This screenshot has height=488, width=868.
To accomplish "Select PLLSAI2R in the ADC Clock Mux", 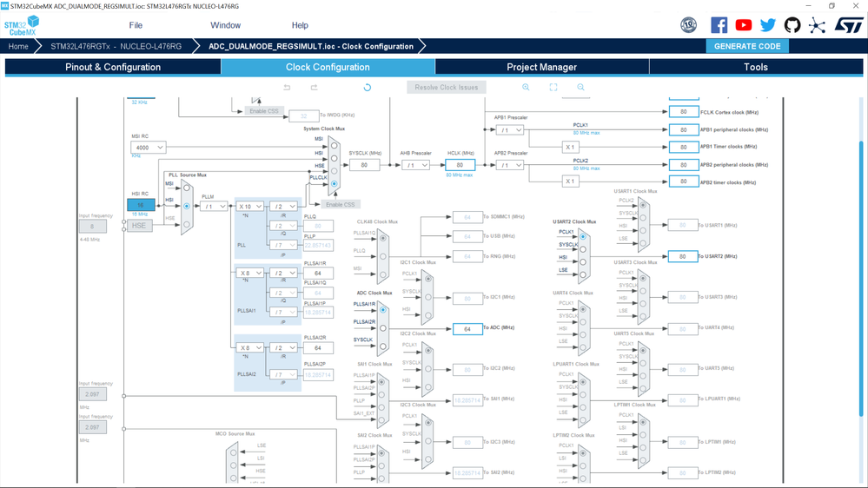I will (x=383, y=328).
